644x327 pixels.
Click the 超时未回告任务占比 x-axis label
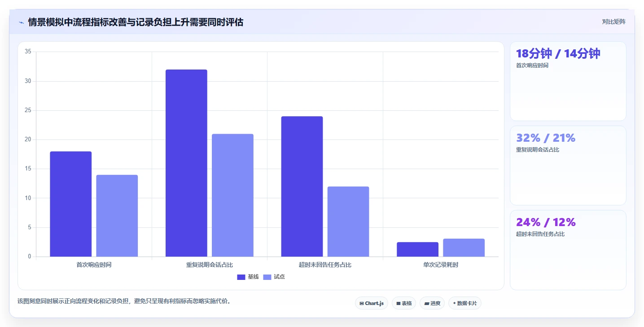pos(325,265)
